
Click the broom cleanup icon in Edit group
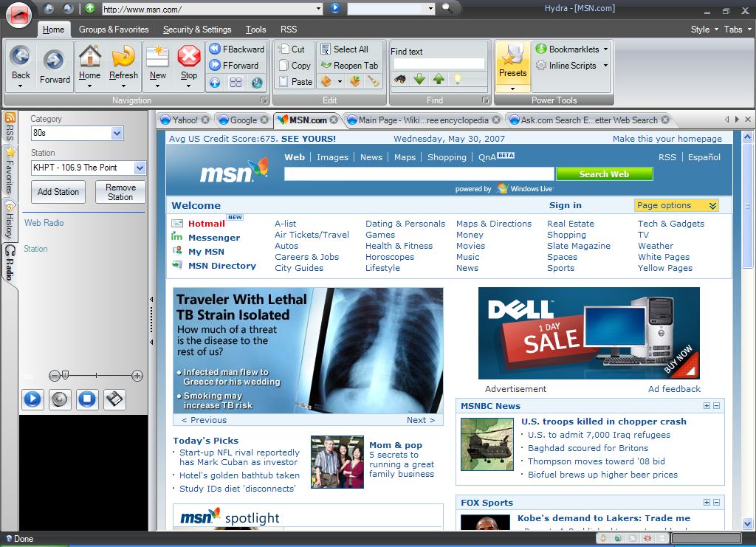tap(373, 81)
